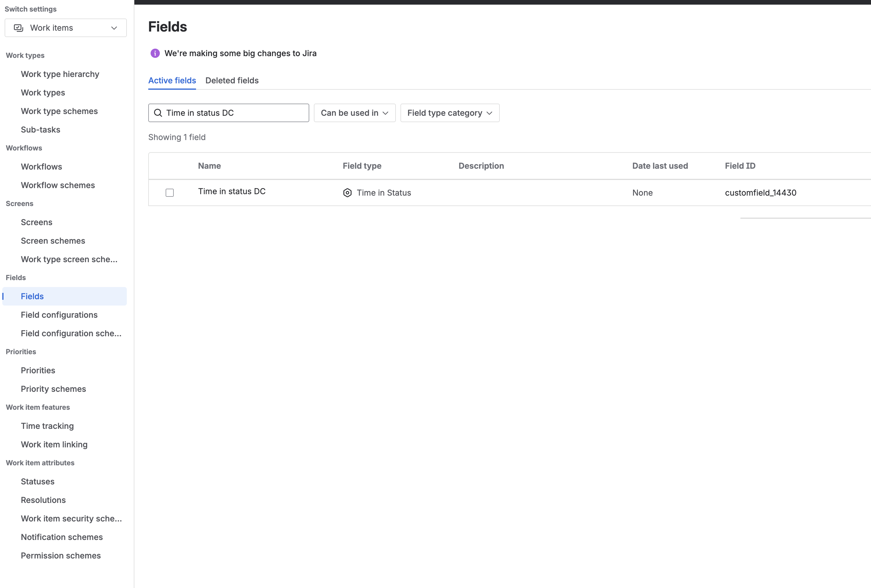Click the search magnifier icon in field search
The height and width of the screenshot is (588, 871).
(158, 113)
